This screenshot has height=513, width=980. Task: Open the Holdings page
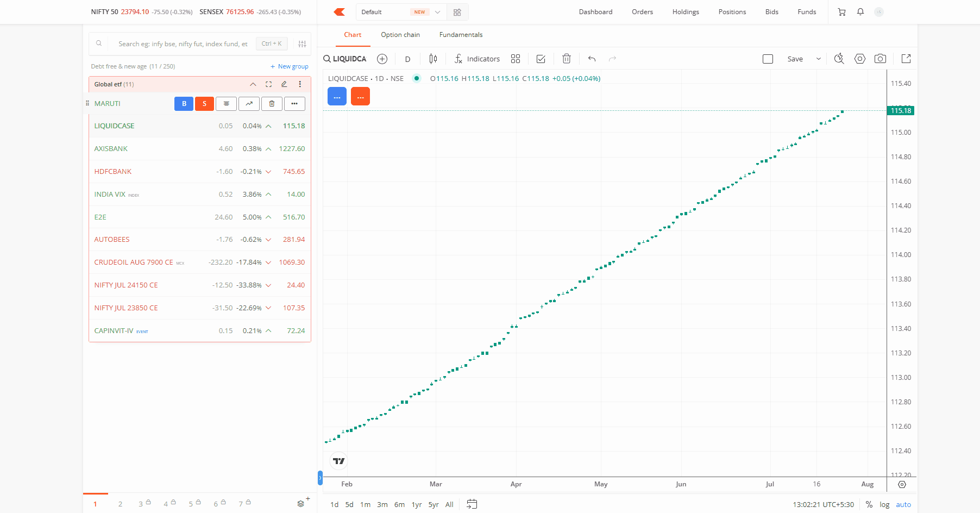point(686,12)
